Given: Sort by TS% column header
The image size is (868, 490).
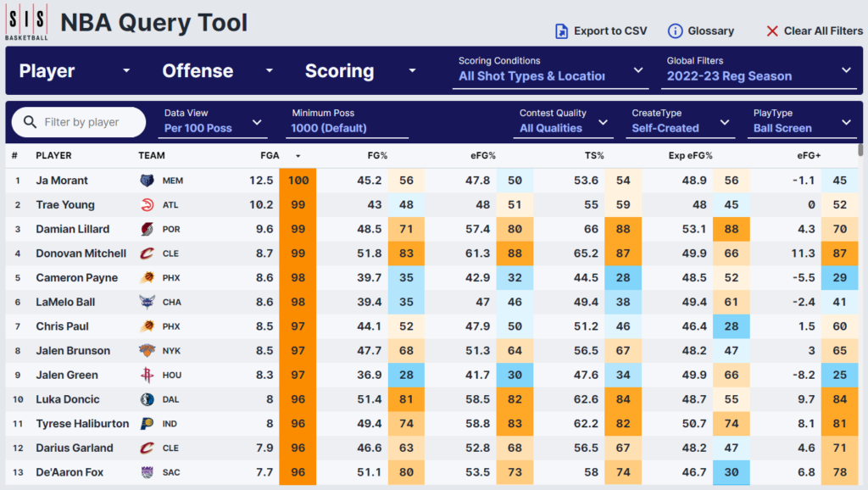Looking at the screenshot, I should point(594,156).
